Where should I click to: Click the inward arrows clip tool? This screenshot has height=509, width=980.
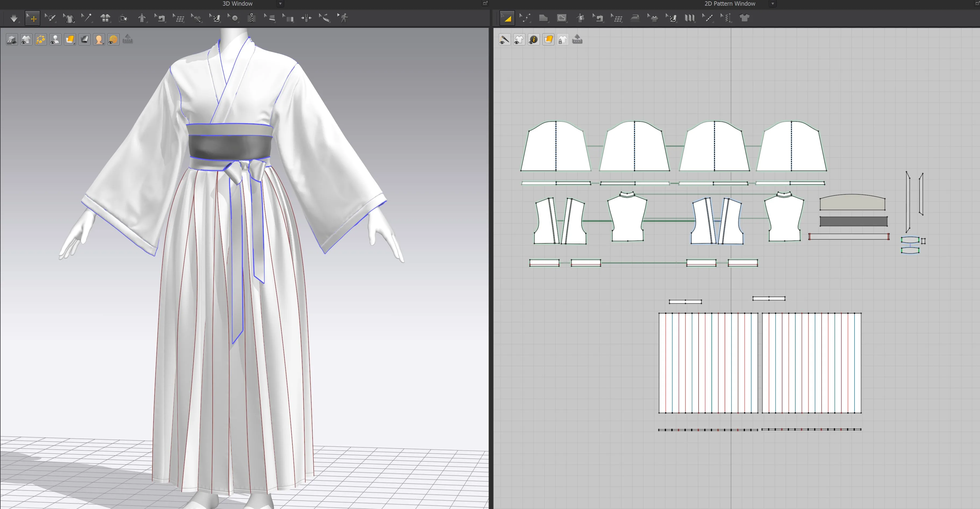pyautogui.click(x=306, y=18)
